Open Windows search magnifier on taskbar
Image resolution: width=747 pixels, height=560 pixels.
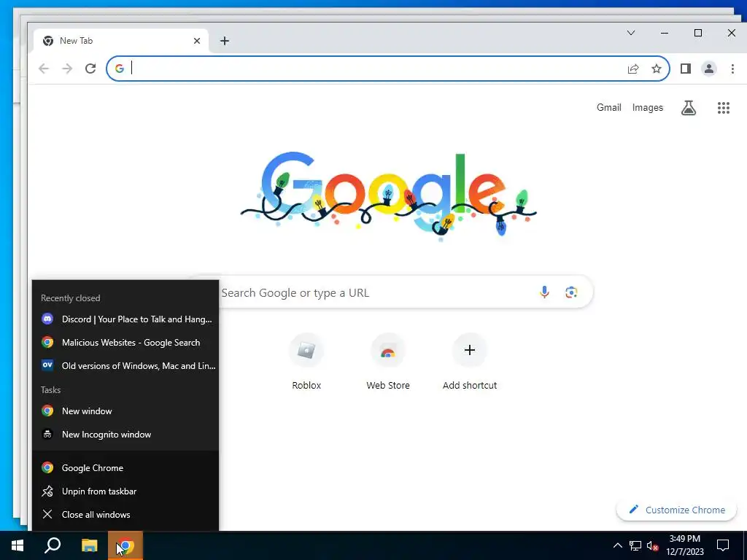click(x=53, y=545)
